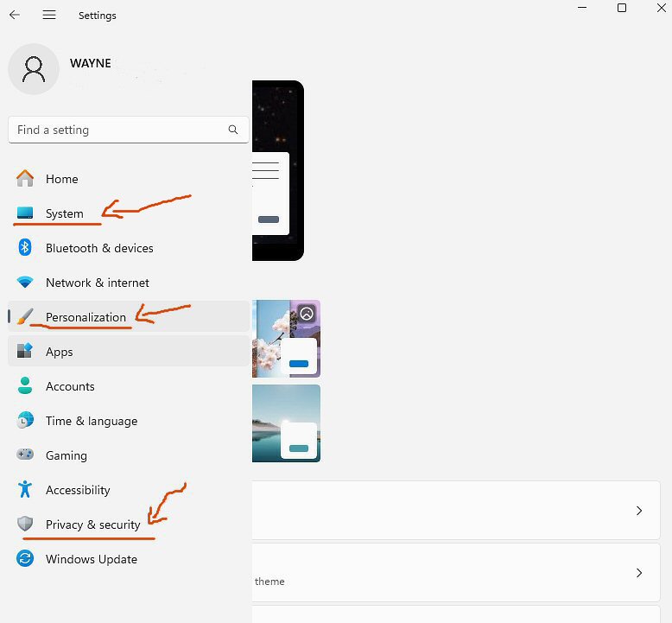Expand the theme row chevron

[x=639, y=573]
